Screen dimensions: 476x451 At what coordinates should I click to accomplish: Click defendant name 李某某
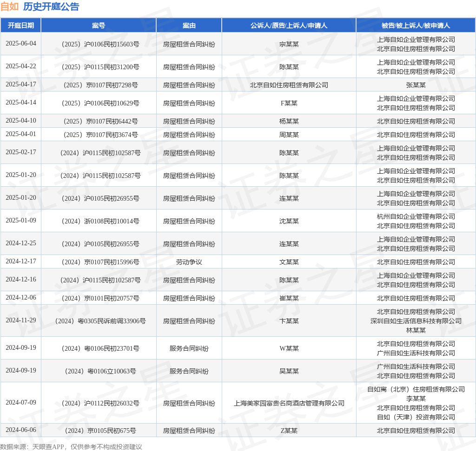(416, 399)
